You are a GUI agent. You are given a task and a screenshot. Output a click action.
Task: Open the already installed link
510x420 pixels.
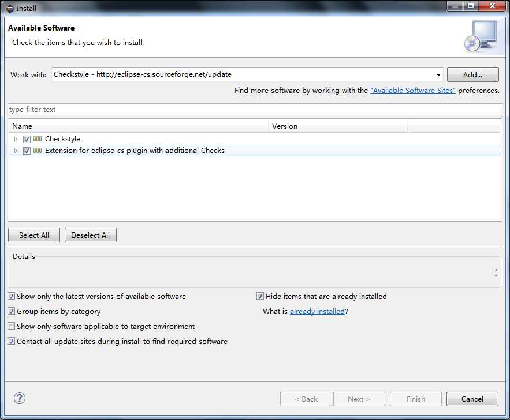point(317,311)
